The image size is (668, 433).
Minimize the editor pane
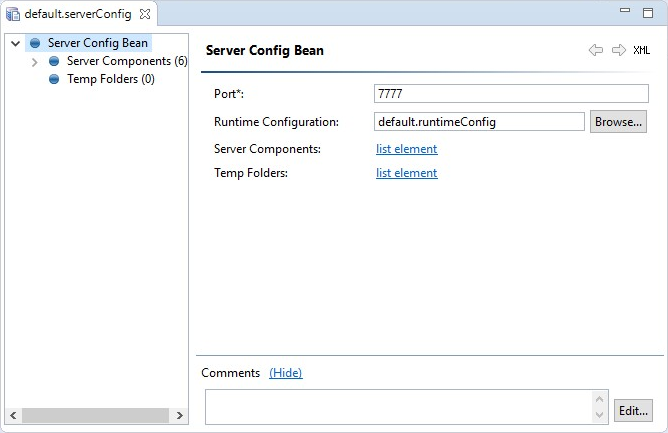pyautogui.click(x=625, y=13)
